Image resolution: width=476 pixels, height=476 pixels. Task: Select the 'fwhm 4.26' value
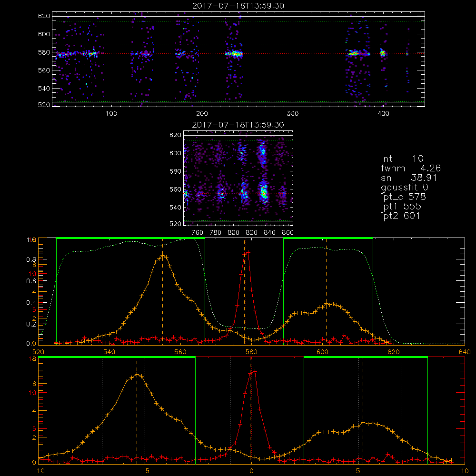tap(411, 168)
